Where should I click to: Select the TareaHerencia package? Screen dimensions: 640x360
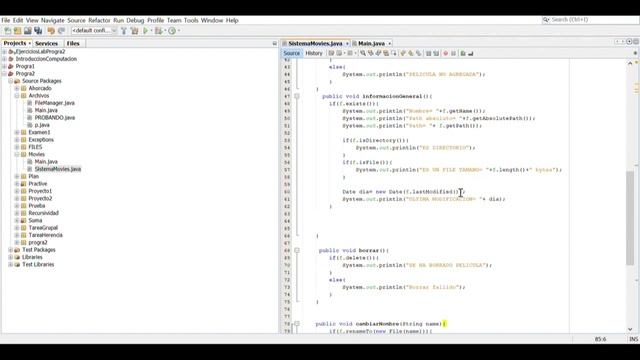click(46, 235)
